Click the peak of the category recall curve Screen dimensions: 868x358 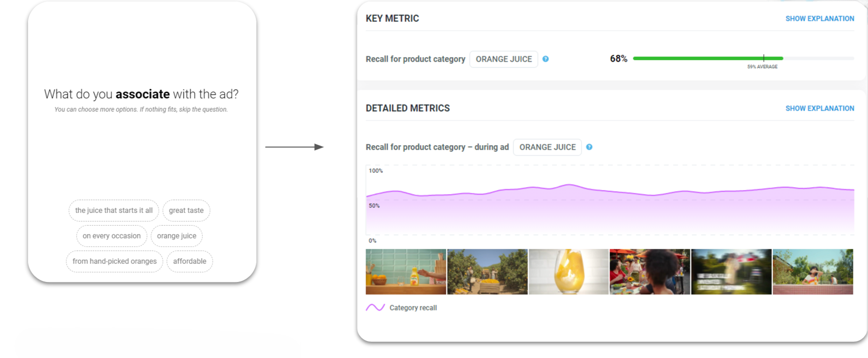569,185
